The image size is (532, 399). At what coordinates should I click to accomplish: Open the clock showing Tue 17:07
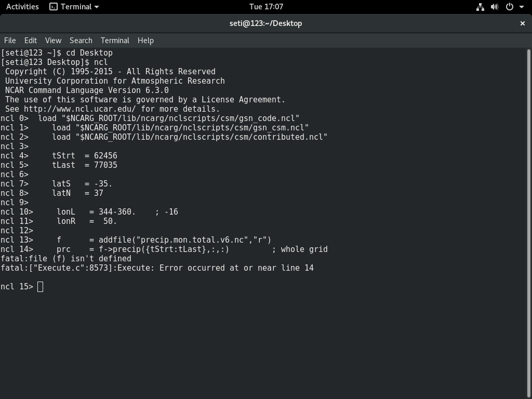coord(266,7)
